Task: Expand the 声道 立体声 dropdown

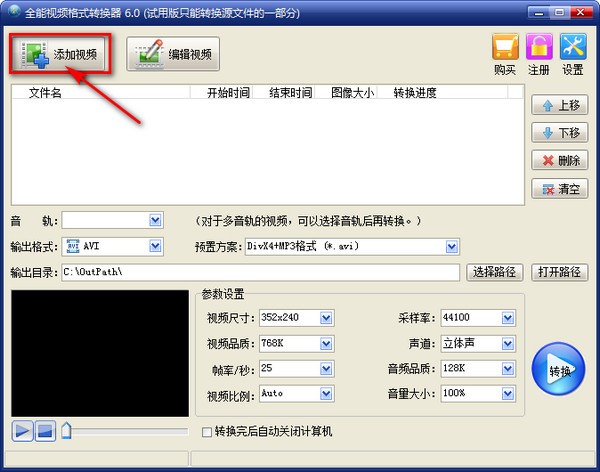Action: [x=508, y=344]
